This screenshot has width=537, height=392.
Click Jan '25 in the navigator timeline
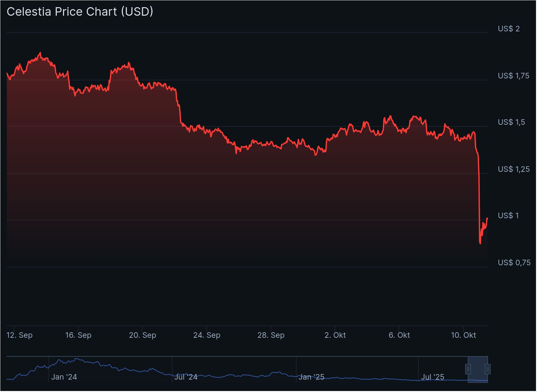pos(311,377)
